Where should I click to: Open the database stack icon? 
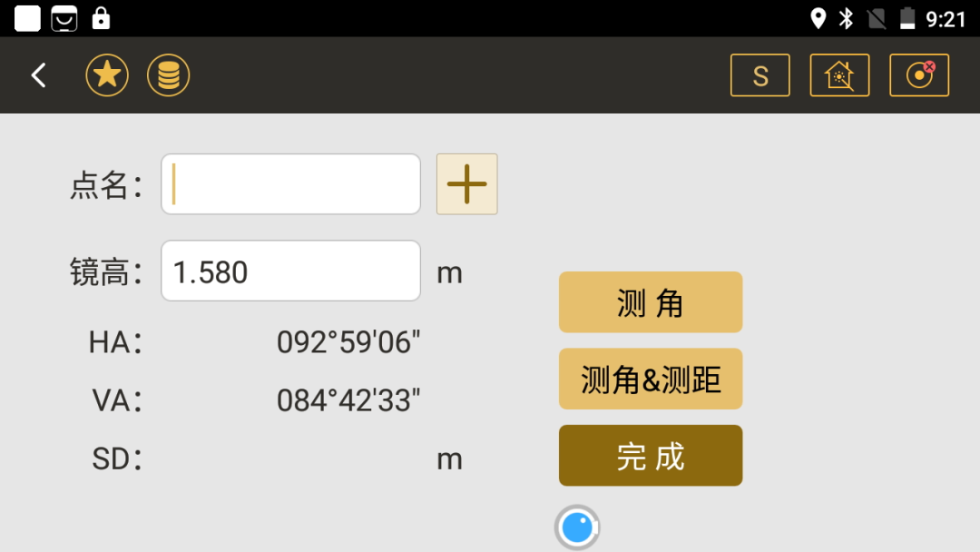168,75
